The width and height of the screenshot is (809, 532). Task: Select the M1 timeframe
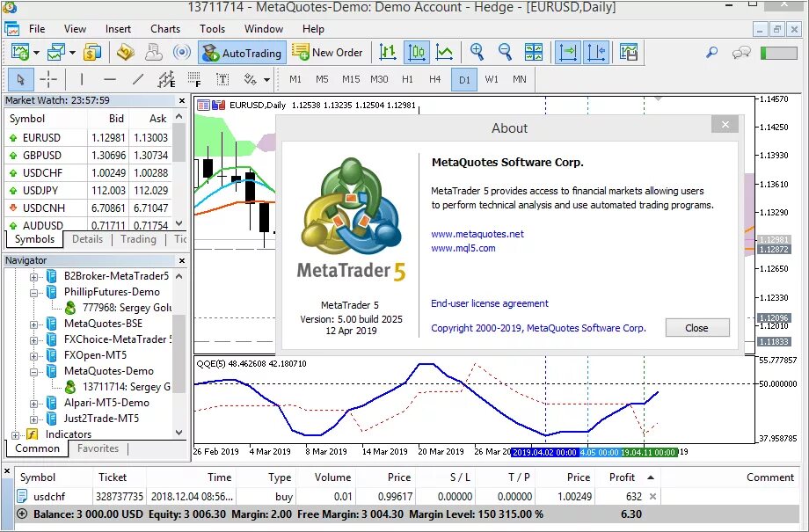tap(295, 79)
